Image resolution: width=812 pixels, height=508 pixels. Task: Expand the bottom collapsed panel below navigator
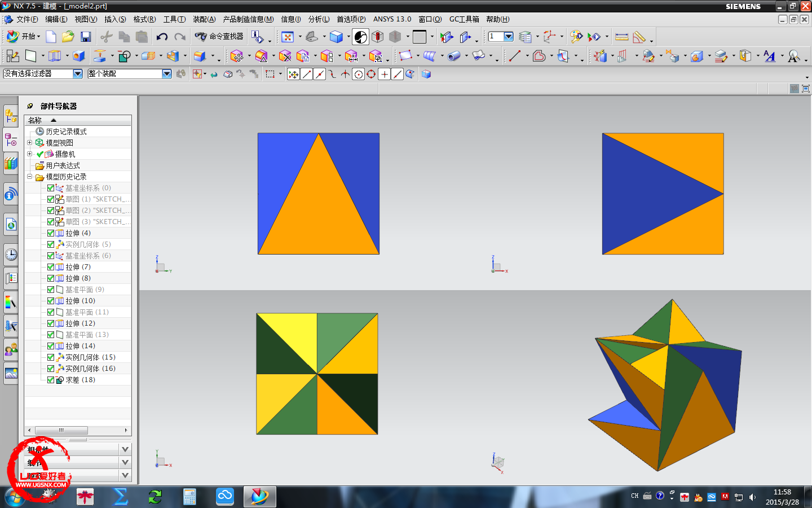click(x=125, y=475)
